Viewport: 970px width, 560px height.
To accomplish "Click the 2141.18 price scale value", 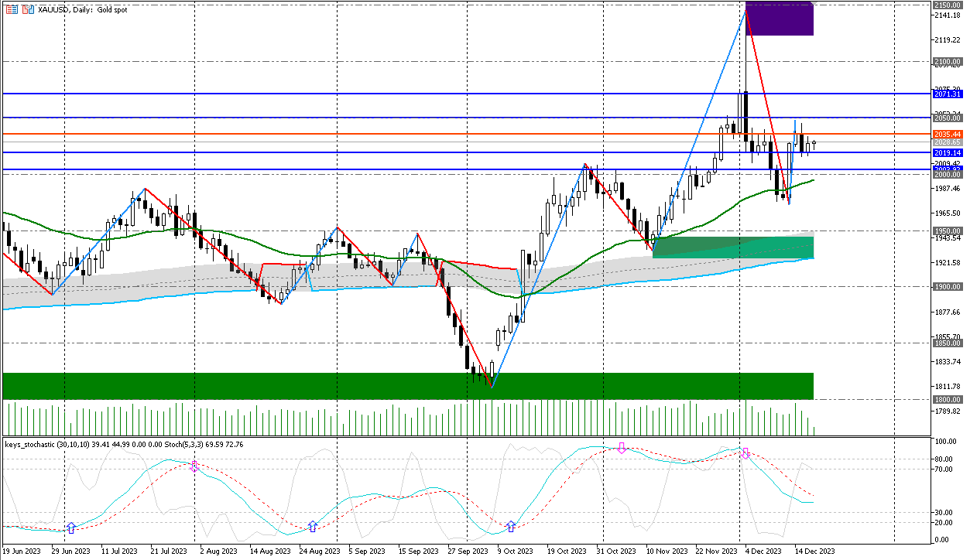I will coord(948,15).
